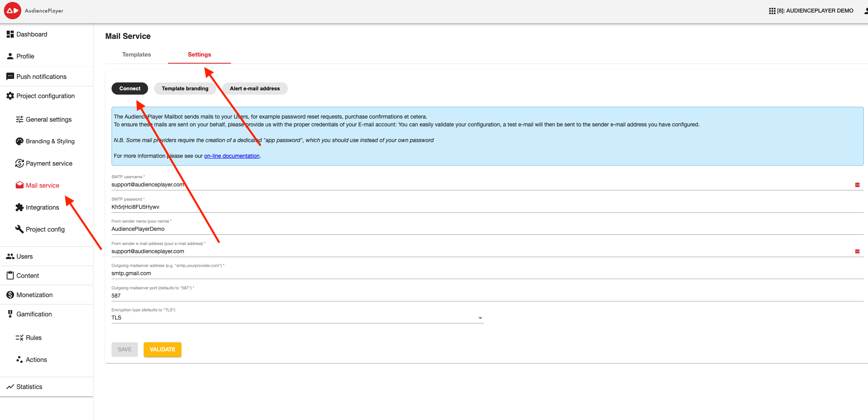Click the Content clipboard icon
This screenshot has height=420, width=868.
10,276
